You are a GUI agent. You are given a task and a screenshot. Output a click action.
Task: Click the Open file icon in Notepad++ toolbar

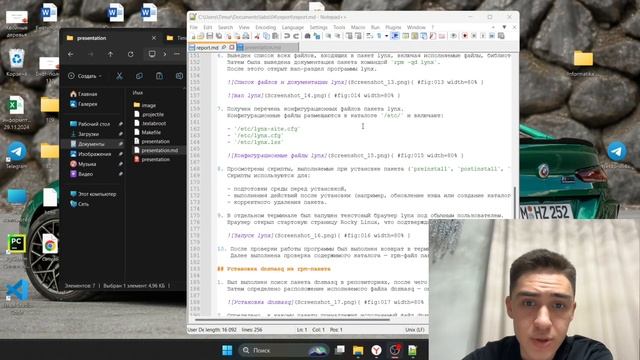pyautogui.click(x=201, y=36)
